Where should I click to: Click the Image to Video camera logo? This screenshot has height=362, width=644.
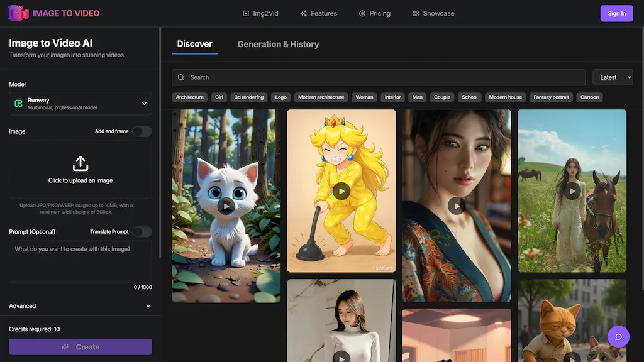click(x=18, y=14)
